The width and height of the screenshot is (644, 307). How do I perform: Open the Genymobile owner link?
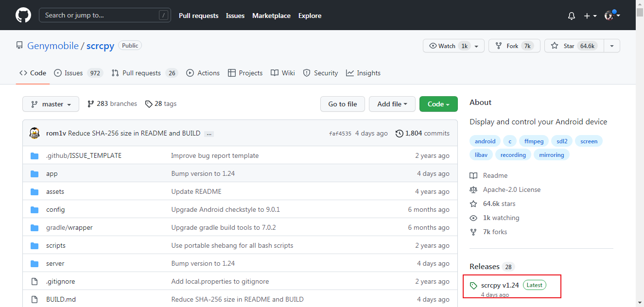[53, 46]
